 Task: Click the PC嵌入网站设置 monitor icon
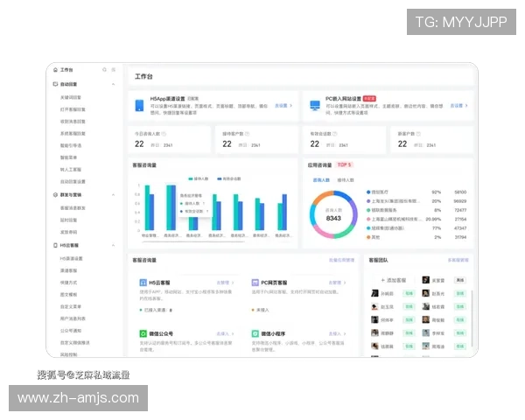(315, 105)
